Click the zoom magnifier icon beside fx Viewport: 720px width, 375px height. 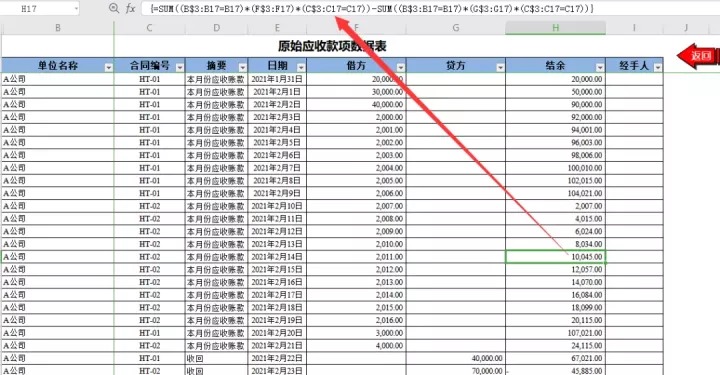point(114,8)
